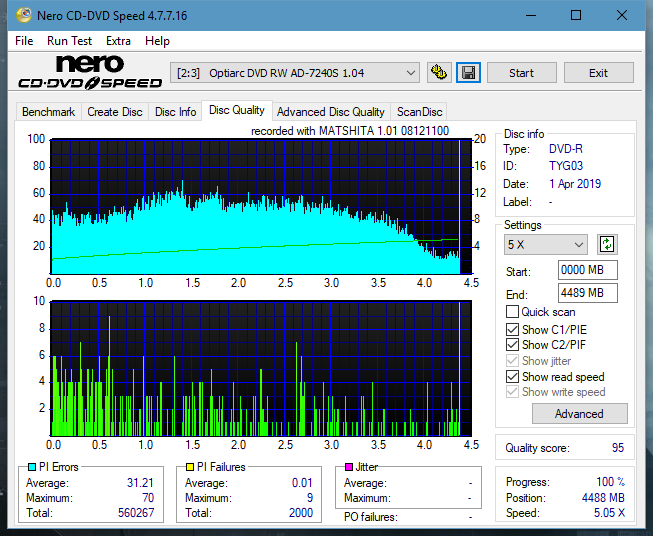Click the Exit button

point(598,73)
